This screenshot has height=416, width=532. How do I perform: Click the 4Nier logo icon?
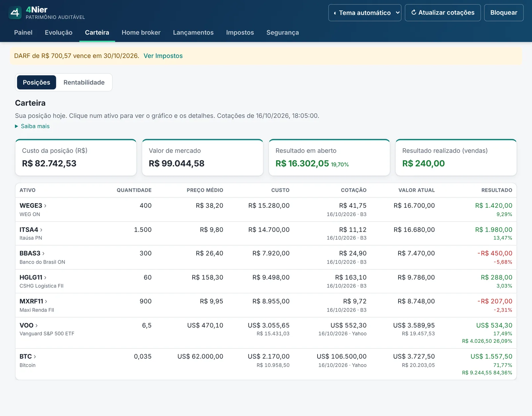tap(15, 13)
